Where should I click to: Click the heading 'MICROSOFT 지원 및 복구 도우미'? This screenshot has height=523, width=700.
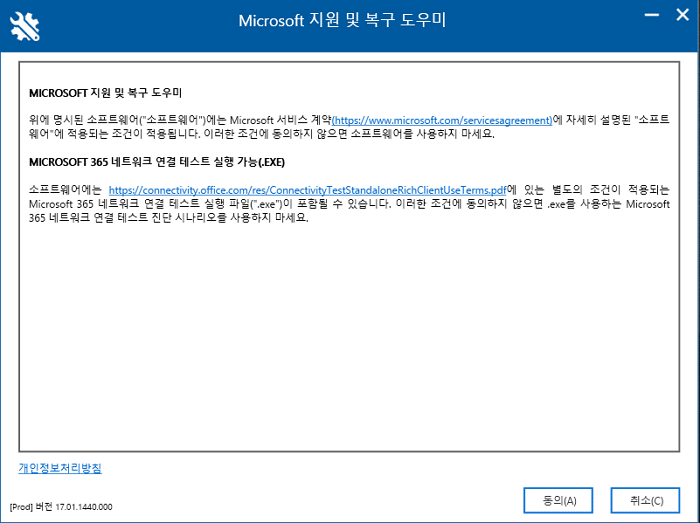(x=105, y=93)
